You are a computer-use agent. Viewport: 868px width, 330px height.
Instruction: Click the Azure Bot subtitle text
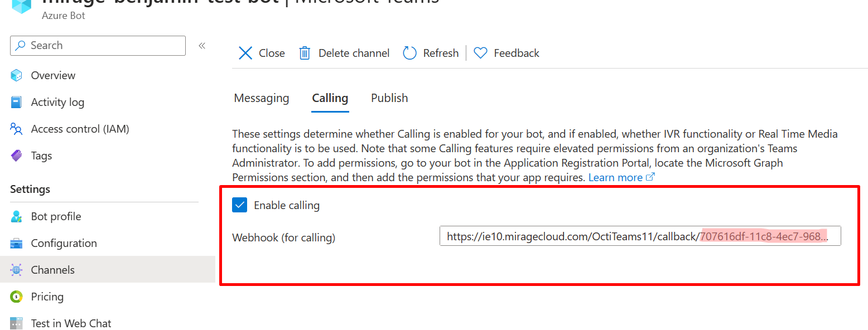pos(64,16)
